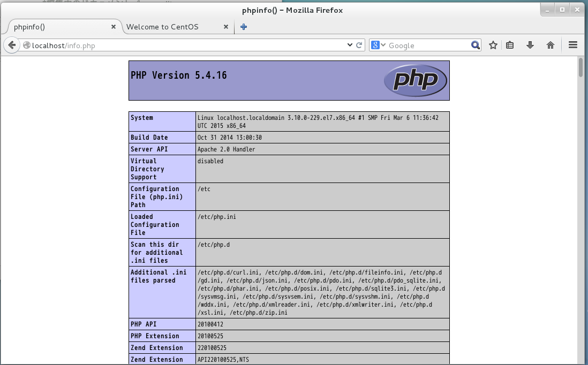
Task: Open a new tab with the plus button
Action: click(x=244, y=26)
